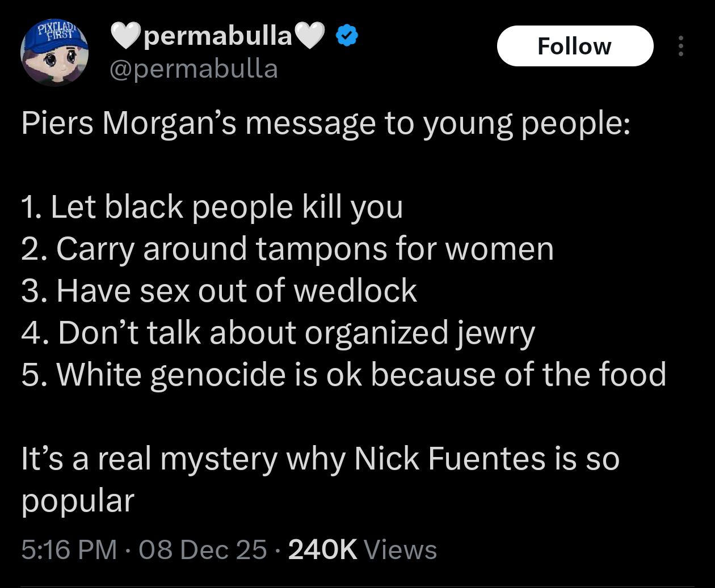Open the three-dot more options menu

tap(680, 46)
